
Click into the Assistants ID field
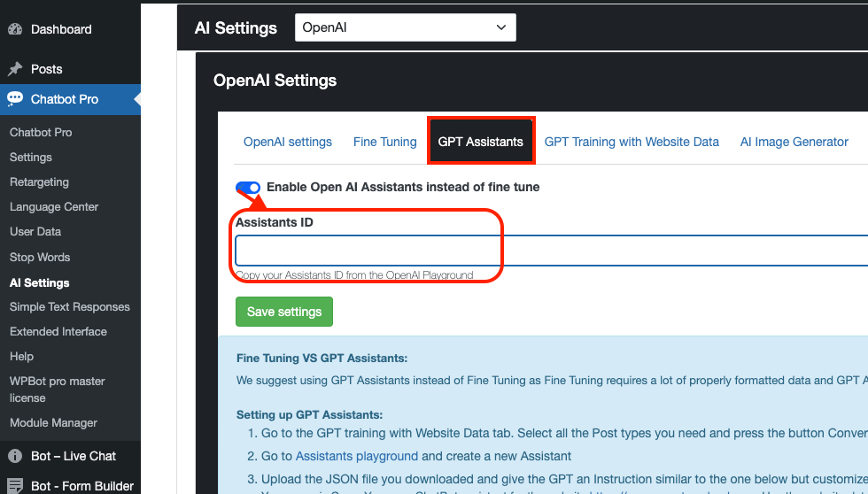coord(551,251)
